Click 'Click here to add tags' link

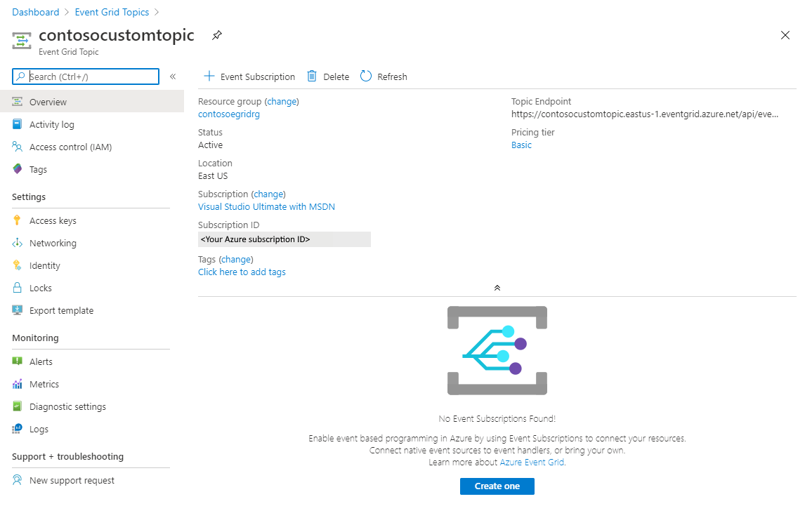(242, 272)
